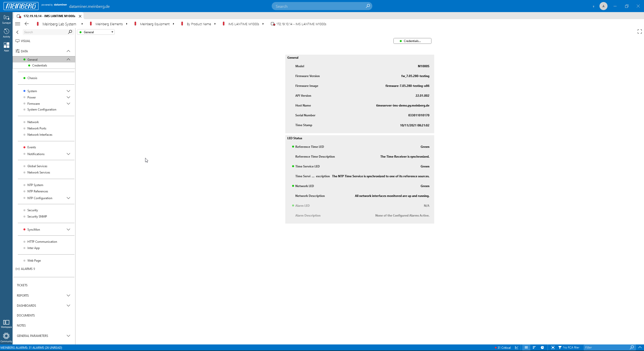644x351 pixels.
Task: Expand the NTP Configuration node
Action: [x=68, y=198]
